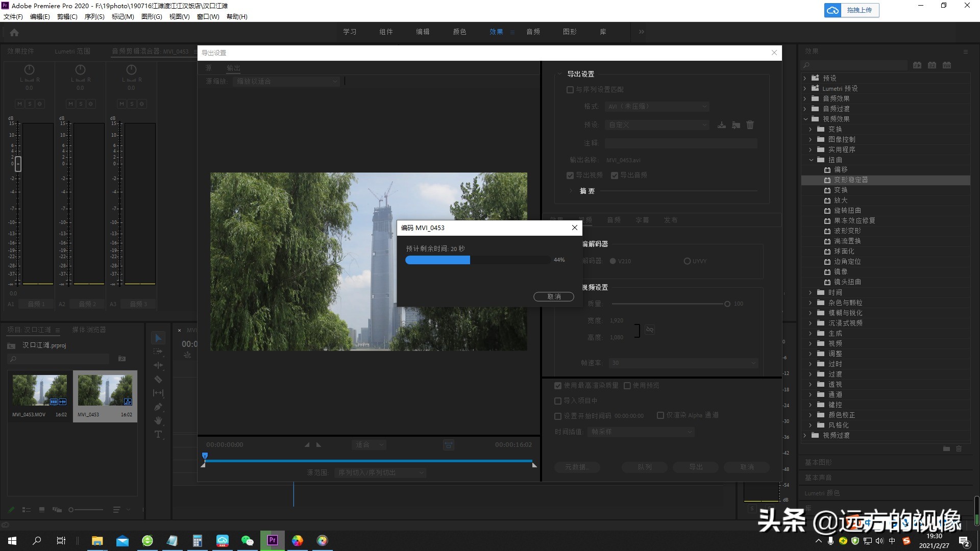This screenshot has width=980, height=551.
Task: Open the 窗口(W) menu
Action: 208,17
